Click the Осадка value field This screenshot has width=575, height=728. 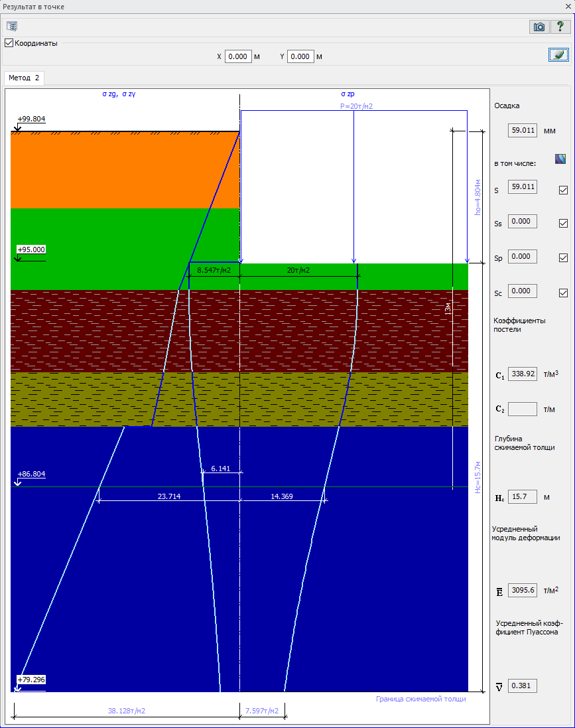click(522, 130)
